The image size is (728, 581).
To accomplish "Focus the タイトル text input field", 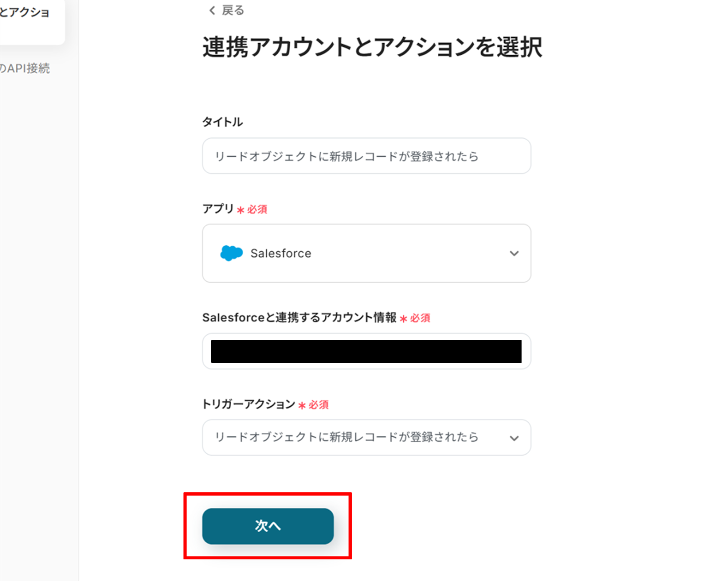I will [366, 156].
